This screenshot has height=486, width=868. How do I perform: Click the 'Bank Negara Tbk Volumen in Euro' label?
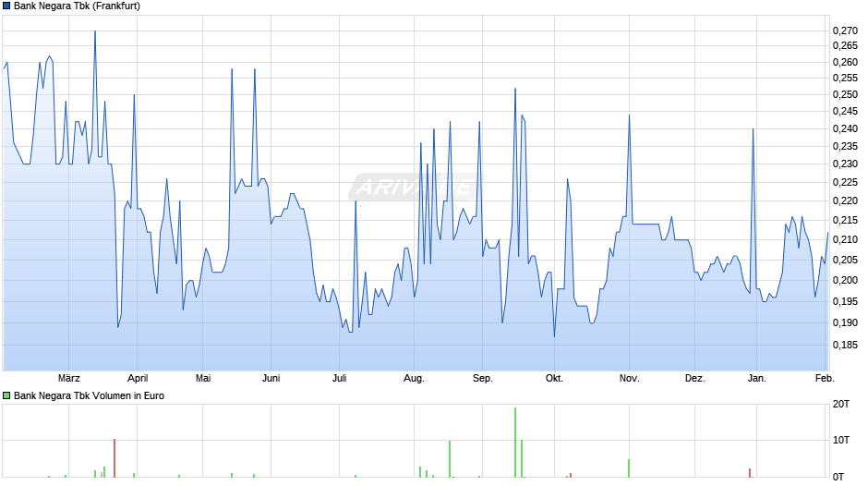(90, 395)
